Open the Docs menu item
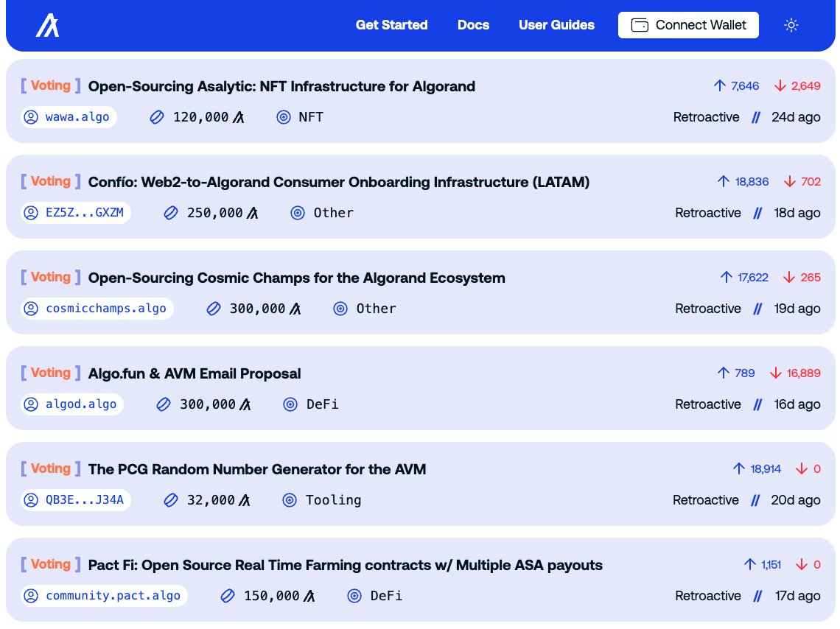Screen dimensions: 840x629 click(473, 25)
